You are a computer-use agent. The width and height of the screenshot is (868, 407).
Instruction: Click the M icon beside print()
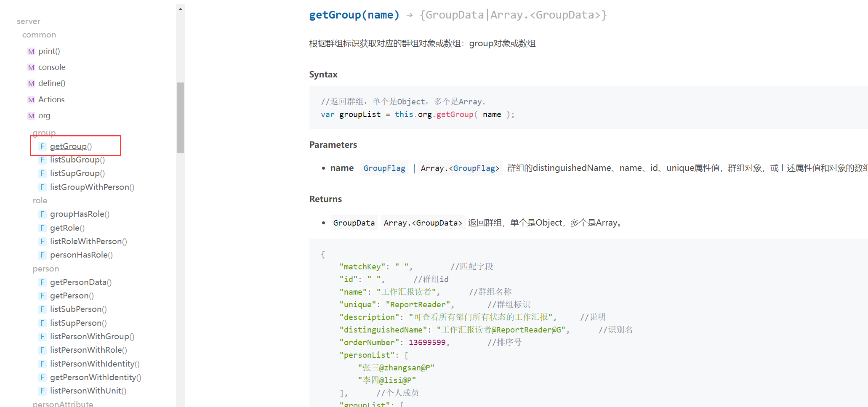click(31, 51)
